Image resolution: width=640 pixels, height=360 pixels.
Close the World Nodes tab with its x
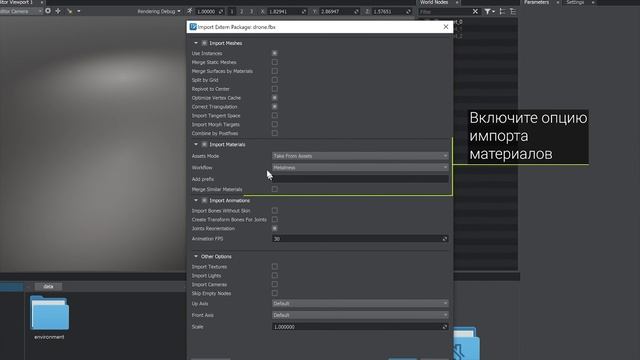click(x=457, y=2)
